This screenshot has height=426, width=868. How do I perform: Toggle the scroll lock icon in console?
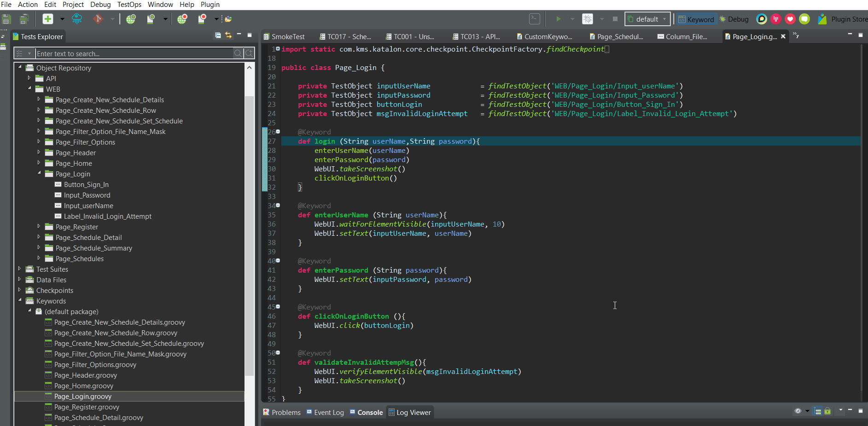827,411
